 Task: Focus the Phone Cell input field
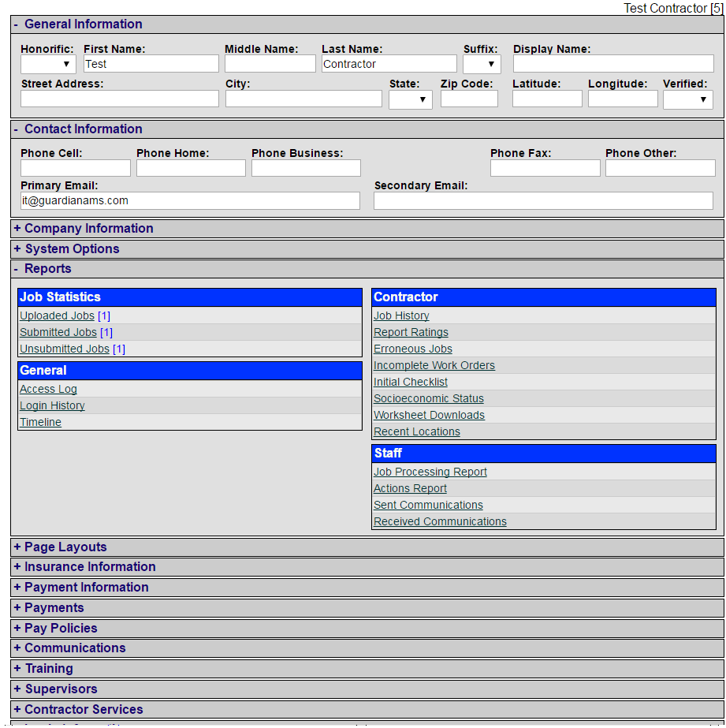76,168
